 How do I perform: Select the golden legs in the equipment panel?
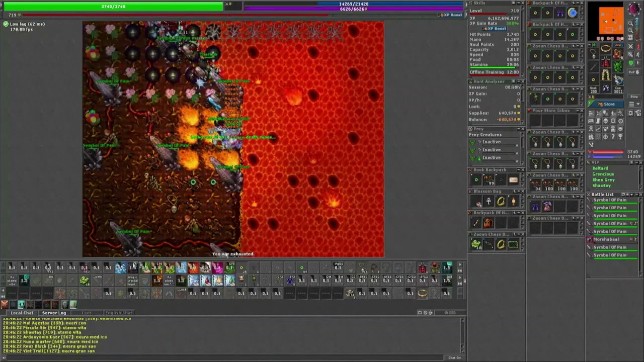(605, 74)
